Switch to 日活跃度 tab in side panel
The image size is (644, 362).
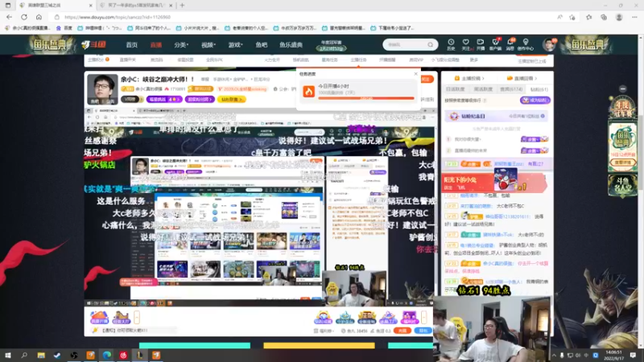coord(455,89)
